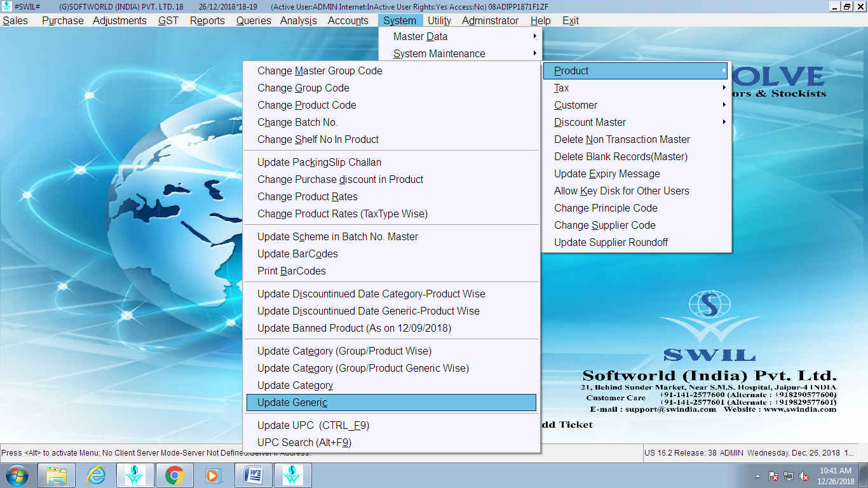Click the volume speaker tray icon
This screenshot has height=488, width=868.
click(x=804, y=476)
